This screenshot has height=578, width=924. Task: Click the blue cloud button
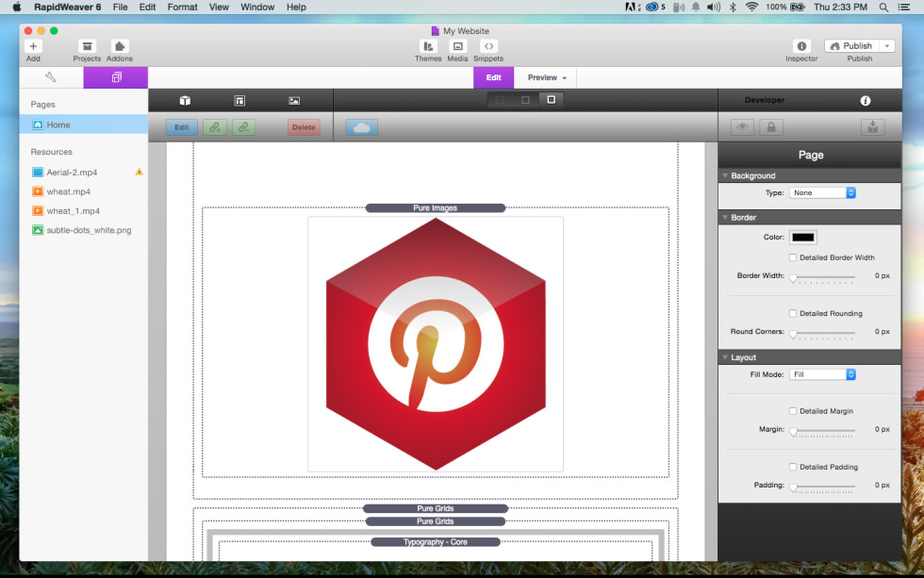tap(362, 127)
